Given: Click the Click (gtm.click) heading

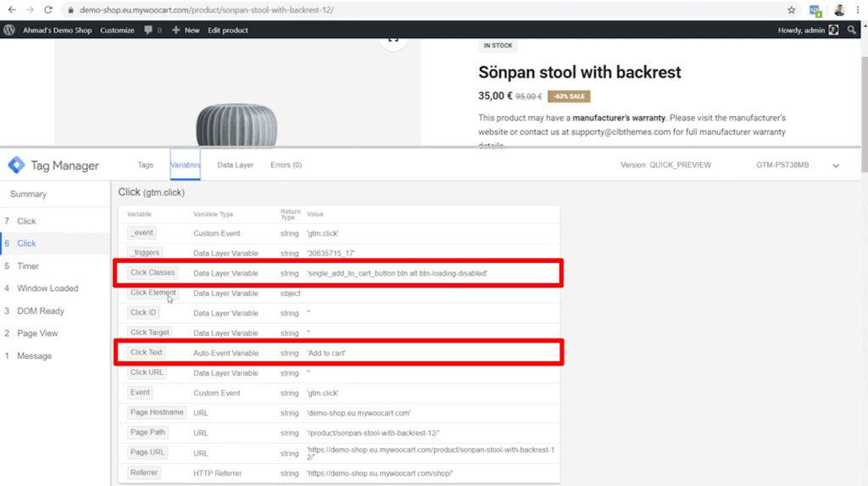Looking at the screenshot, I should 151,193.
